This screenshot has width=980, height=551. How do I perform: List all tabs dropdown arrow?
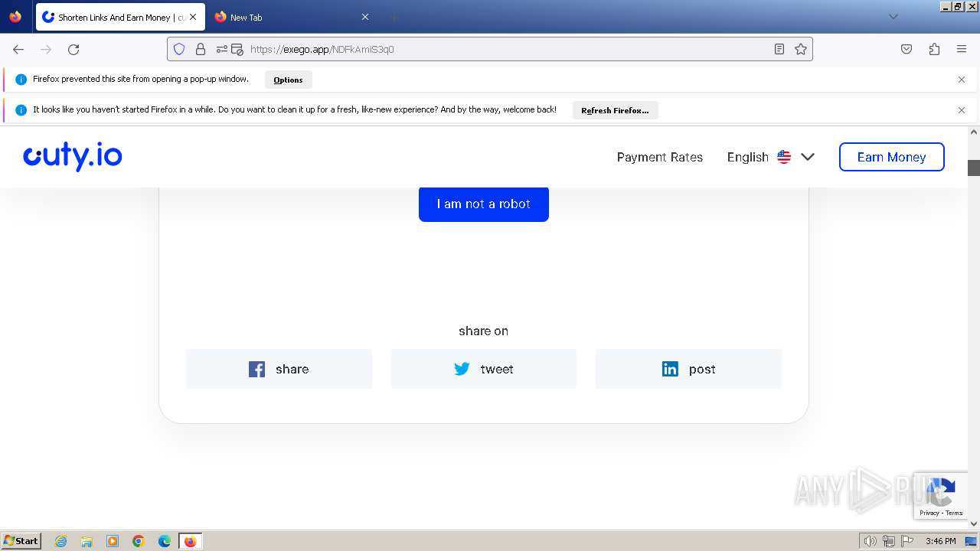click(x=893, y=17)
